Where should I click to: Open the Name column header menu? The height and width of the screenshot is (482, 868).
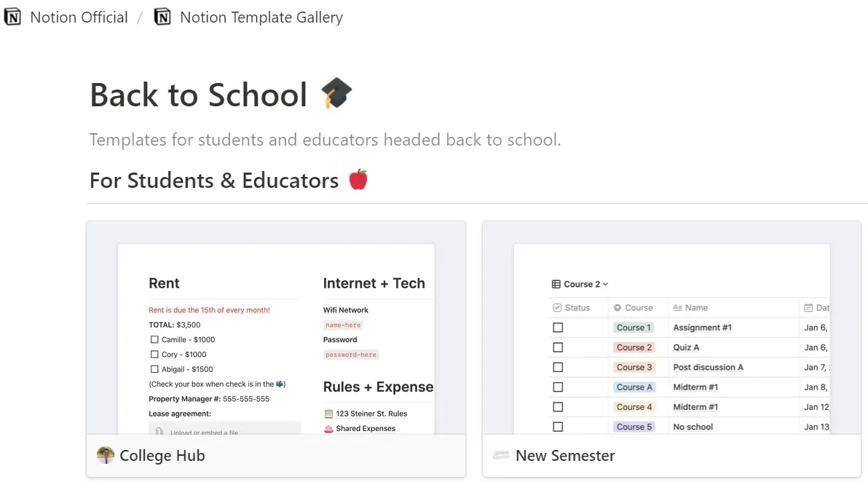[x=696, y=308]
